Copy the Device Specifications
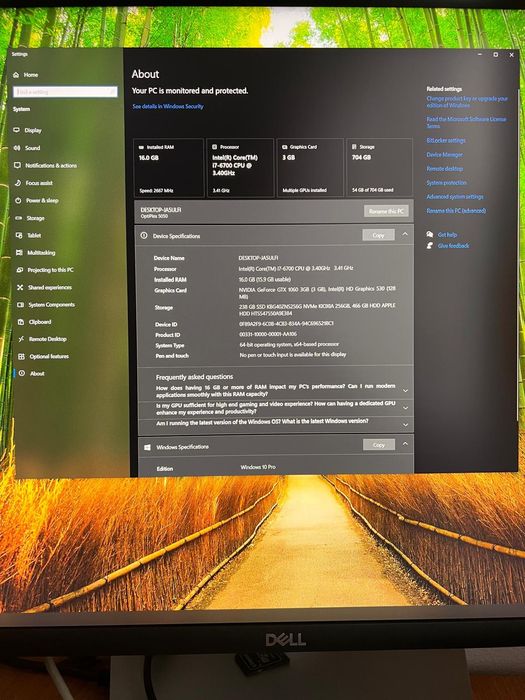Viewport: 525px width, 700px height. 379,235
